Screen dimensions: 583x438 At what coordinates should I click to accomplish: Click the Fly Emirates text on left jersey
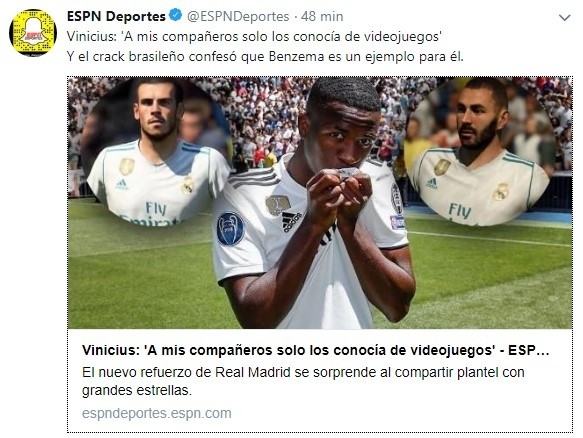(152, 215)
